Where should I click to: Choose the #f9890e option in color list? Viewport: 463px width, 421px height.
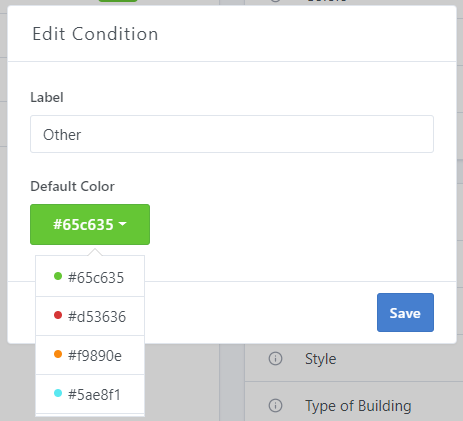[x=90, y=355]
